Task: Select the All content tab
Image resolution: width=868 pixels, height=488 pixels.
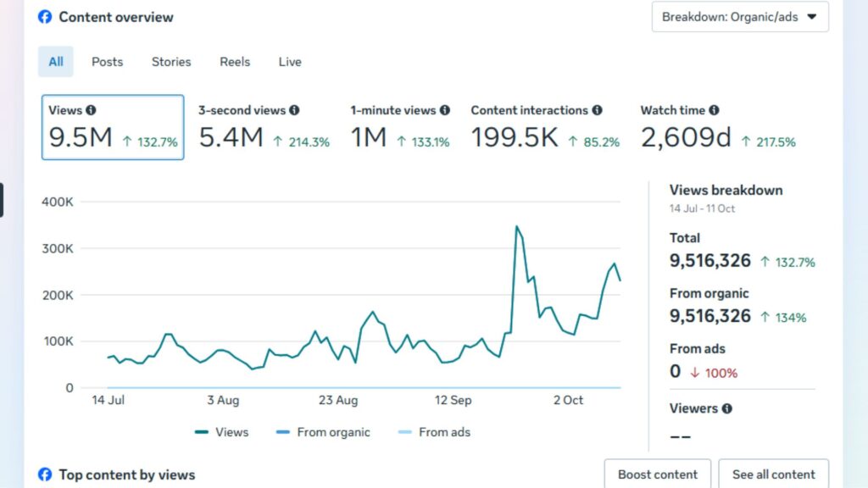Action: point(56,62)
